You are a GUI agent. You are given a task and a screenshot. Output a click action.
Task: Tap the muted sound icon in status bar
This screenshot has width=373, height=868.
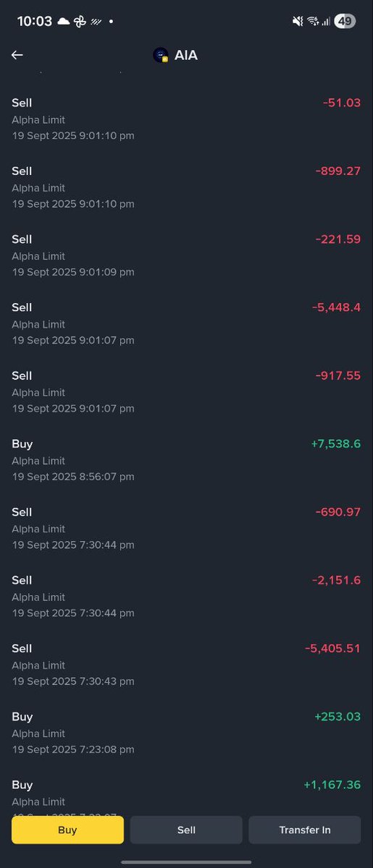(x=298, y=22)
